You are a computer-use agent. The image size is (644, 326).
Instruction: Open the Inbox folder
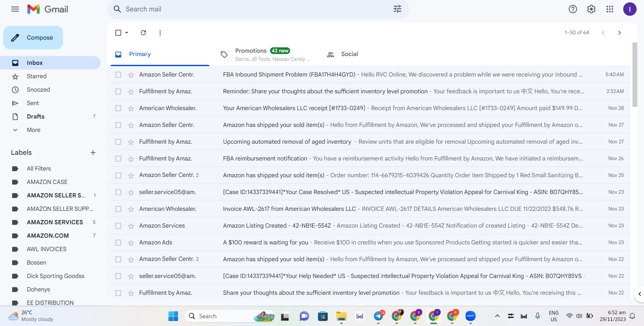pyautogui.click(x=50, y=63)
